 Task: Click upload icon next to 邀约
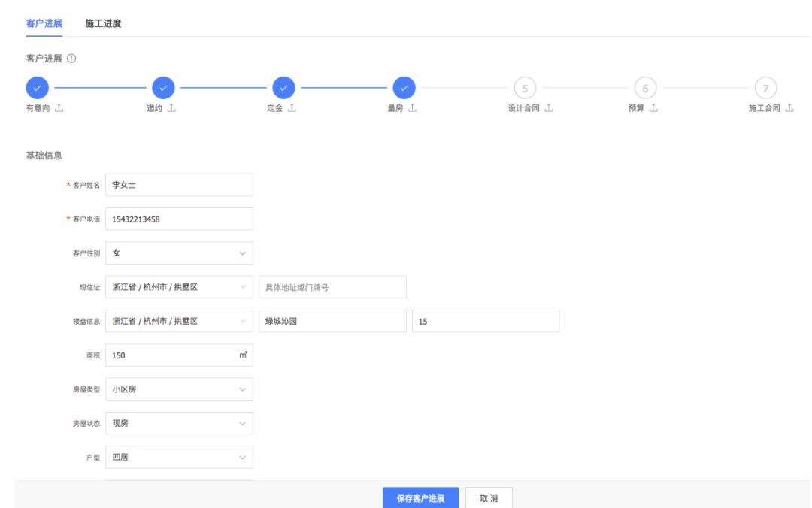click(x=171, y=107)
